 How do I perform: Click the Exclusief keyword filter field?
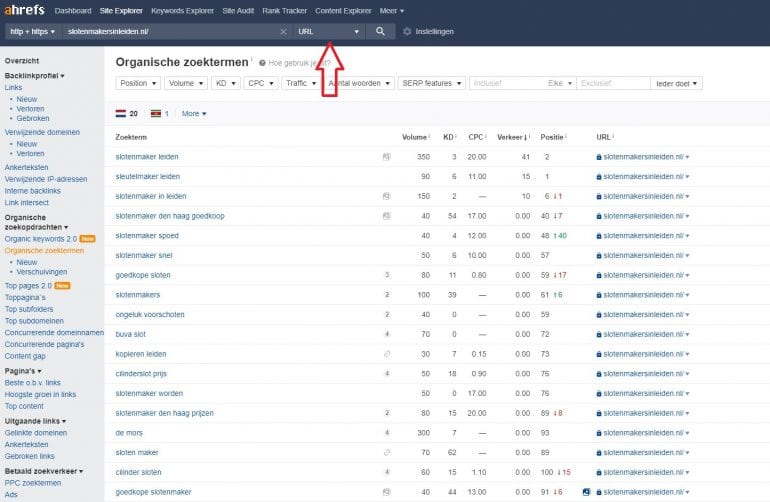(x=613, y=83)
